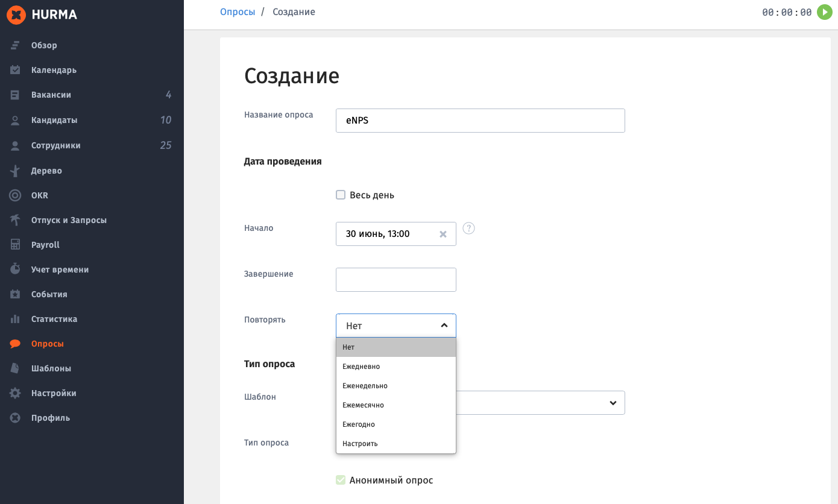Click the empty Завершение date field
Viewport: 838px width, 504px height.
(396, 280)
